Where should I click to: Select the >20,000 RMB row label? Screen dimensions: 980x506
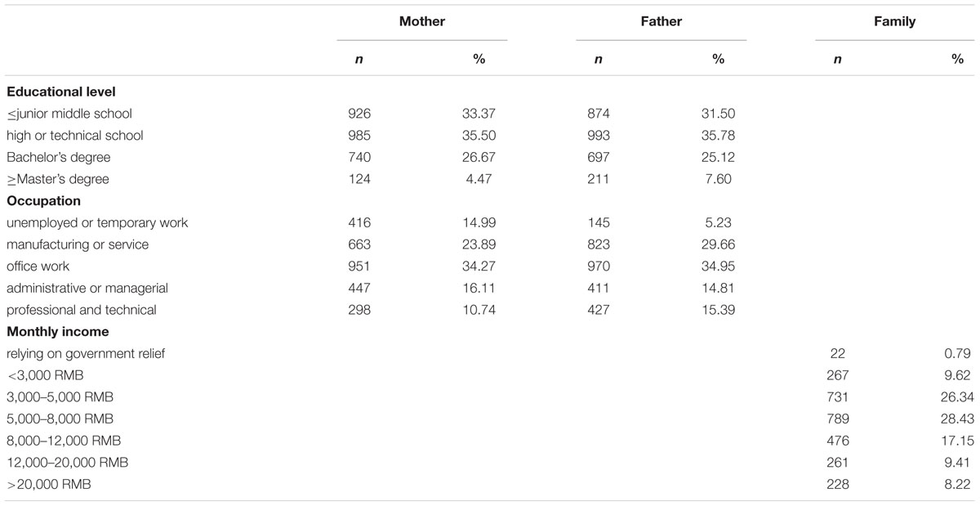click(x=49, y=484)
